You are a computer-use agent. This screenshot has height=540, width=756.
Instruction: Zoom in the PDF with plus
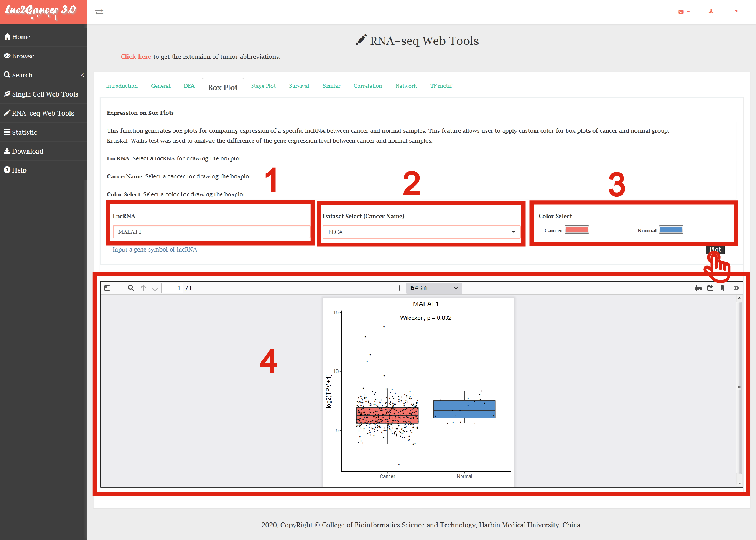tap(400, 288)
